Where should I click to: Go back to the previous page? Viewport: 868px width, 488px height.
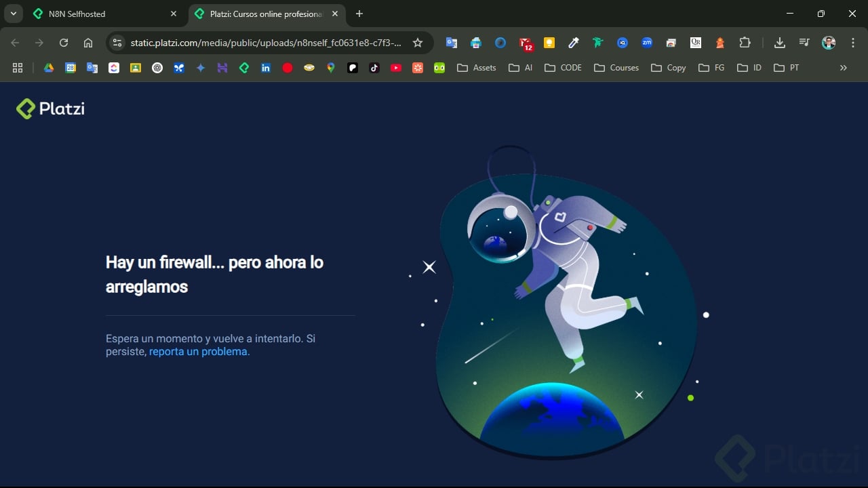click(15, 43)
